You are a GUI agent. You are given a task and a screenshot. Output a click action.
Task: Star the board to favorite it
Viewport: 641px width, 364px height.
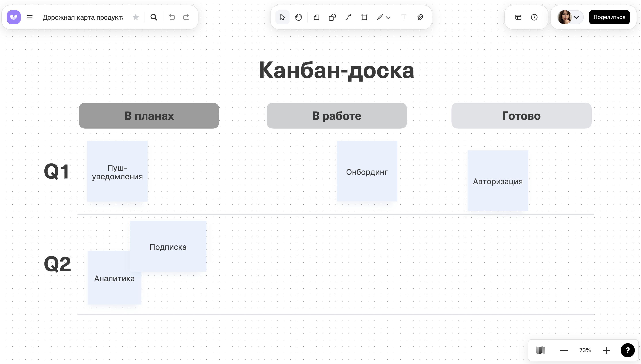(135, 17)
